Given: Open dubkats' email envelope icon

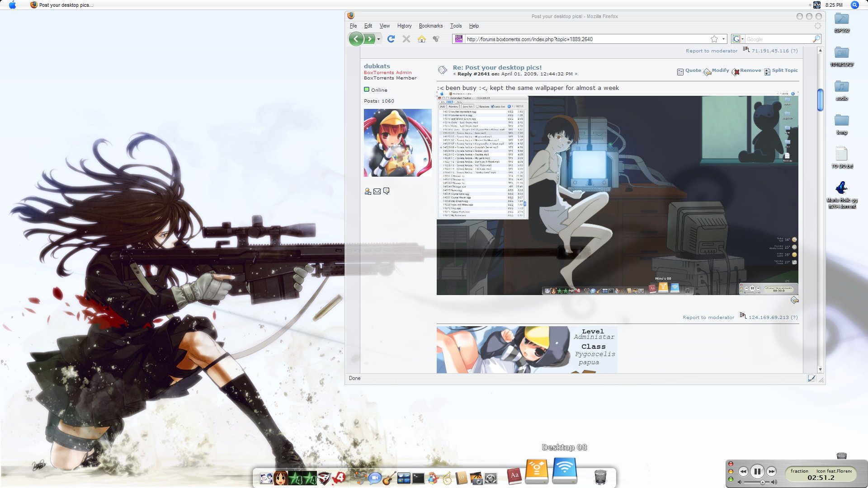Looking at the screenshot, I should click(x=377, y=192).
